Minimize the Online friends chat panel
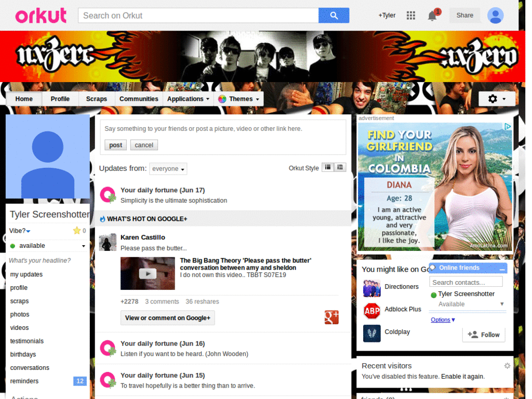 tap(502, 269)
